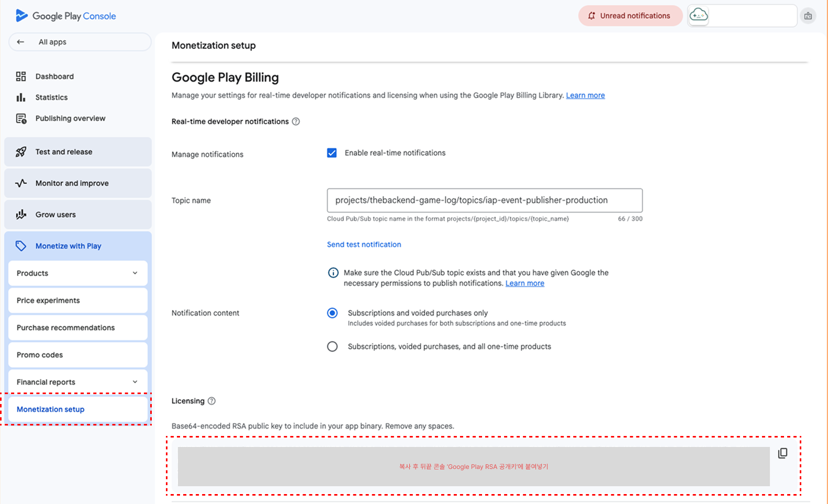Open Learn more link about Pub/Sub permissions
828x504 pixels.
[525, 283]
